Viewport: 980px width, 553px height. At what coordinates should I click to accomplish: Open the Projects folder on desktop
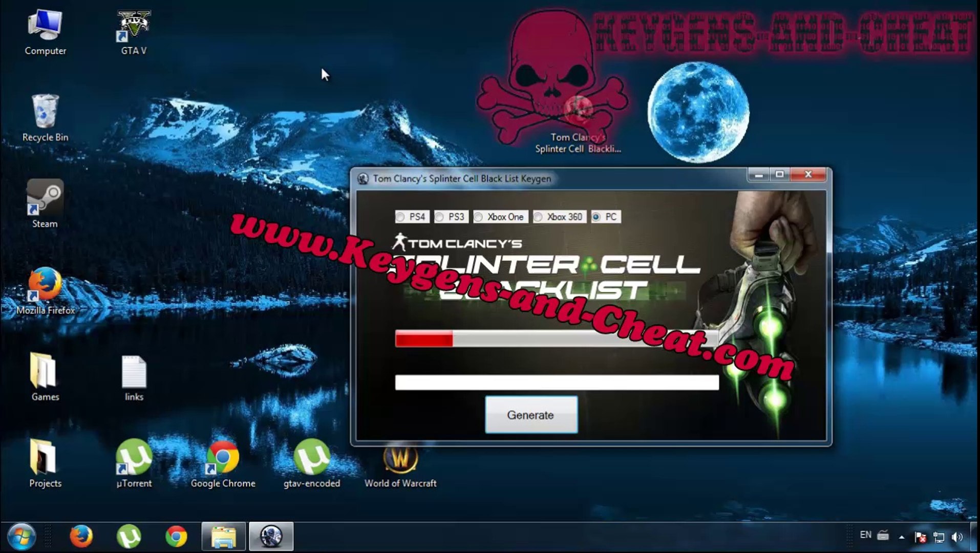[x=45, y=463]
